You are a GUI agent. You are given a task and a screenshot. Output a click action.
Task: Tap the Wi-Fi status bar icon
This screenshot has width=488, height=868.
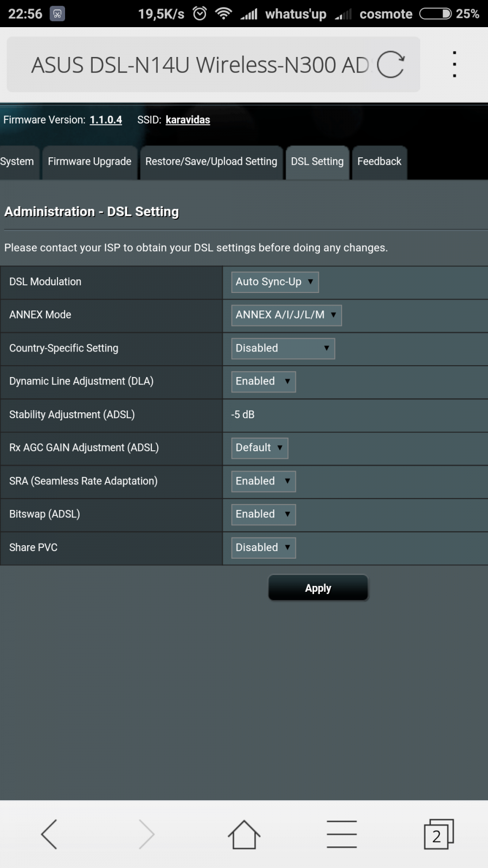point(223,14)
